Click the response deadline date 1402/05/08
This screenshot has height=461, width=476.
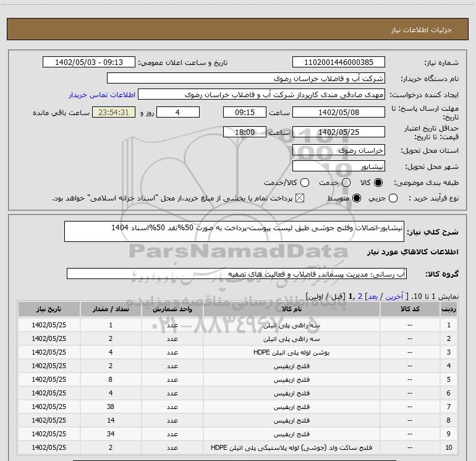[339, 112]
